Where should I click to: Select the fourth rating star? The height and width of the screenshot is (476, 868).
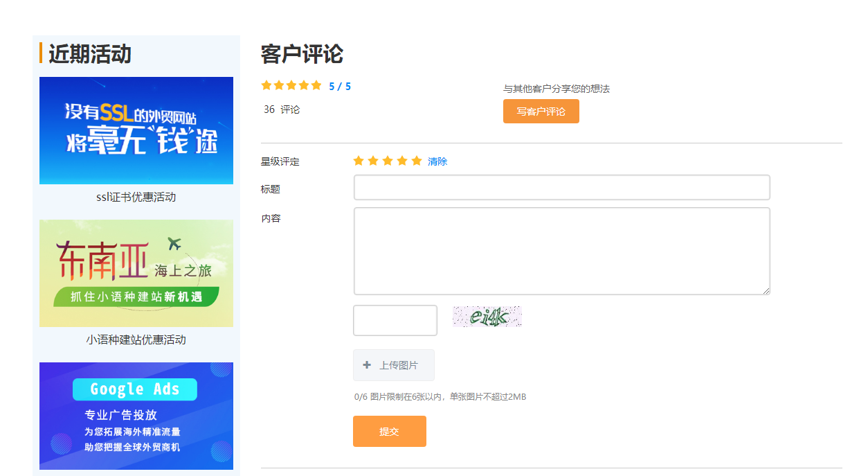tap(402, 160)
